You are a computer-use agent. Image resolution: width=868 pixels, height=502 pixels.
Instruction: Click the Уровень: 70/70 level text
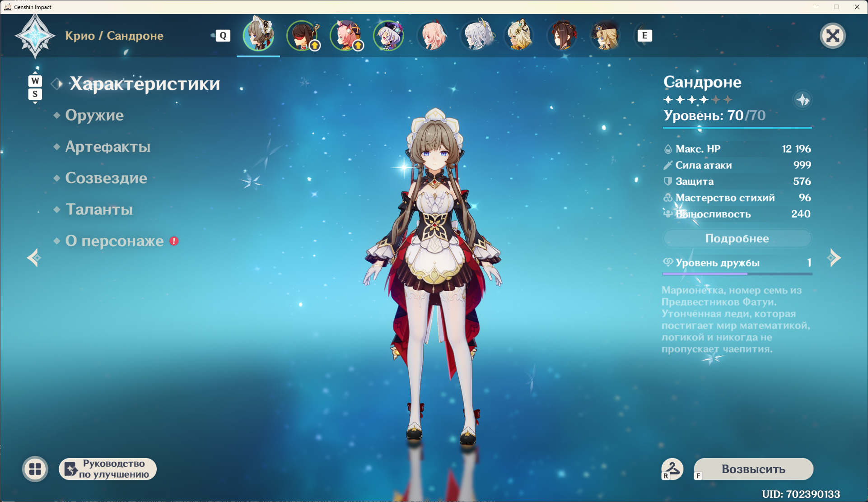(714, 116)
